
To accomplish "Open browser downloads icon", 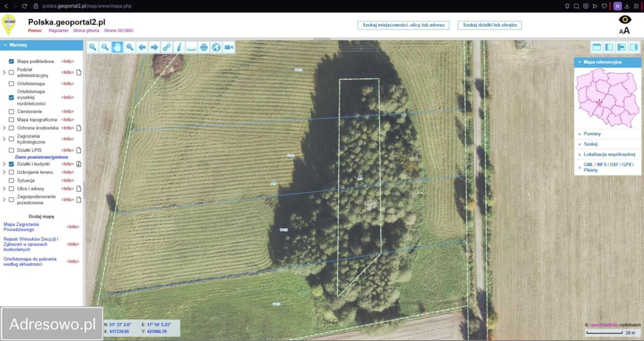I will [x=627, y=6].
